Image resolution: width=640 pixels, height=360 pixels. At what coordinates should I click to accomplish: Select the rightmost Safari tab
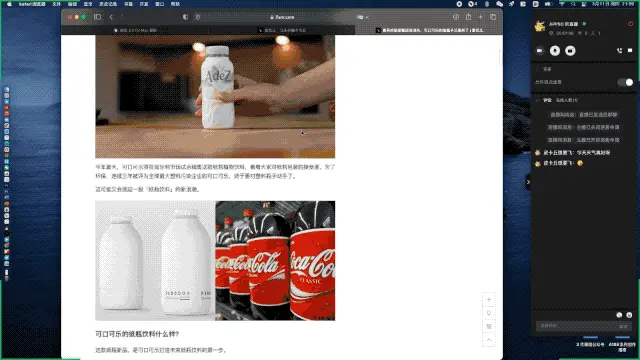pos(429,30)
